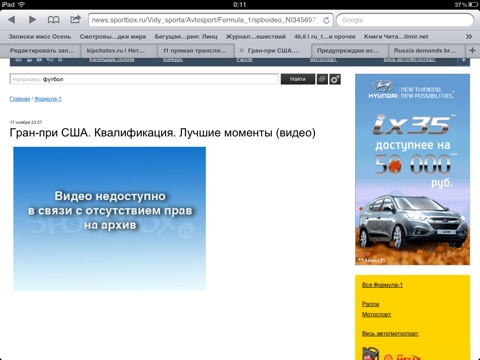Tap the unavailable video player area
Viewport: 480px width, 360px height.
pyautogui.click(x=110, y=219)
